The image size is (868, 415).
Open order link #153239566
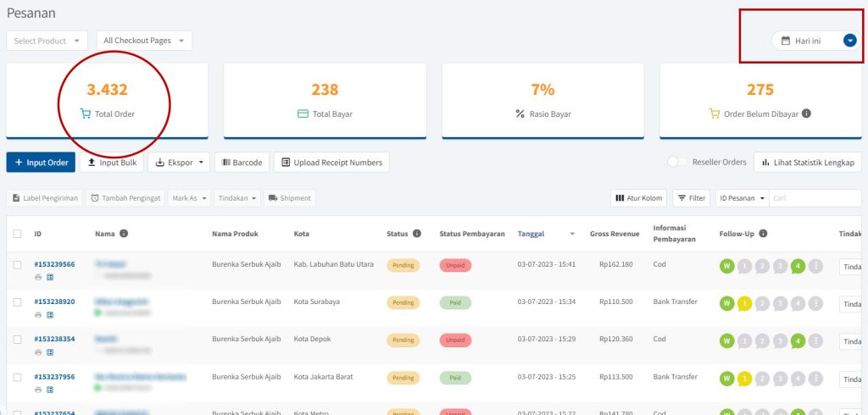pos(54,264)
